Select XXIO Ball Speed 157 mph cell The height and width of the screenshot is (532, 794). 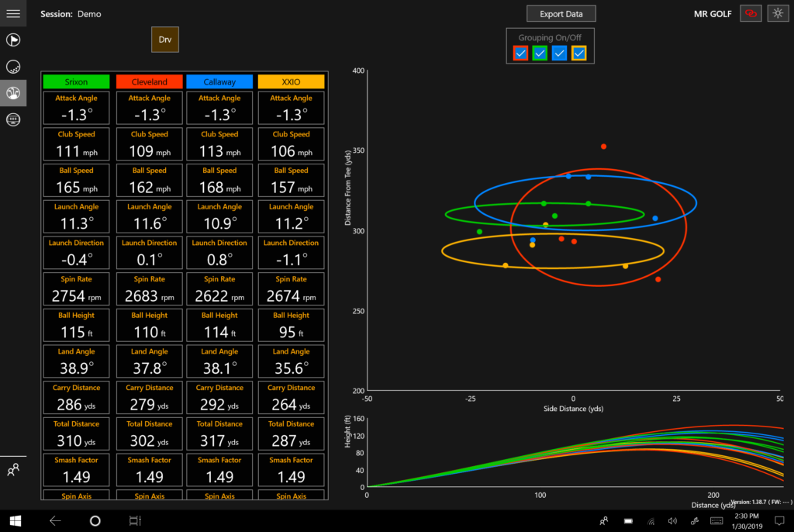[x=292, y=181]
